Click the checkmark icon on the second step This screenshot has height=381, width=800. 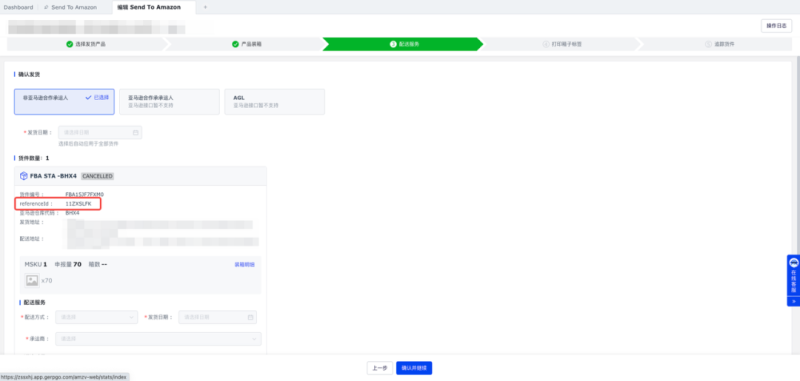[235, 44]
